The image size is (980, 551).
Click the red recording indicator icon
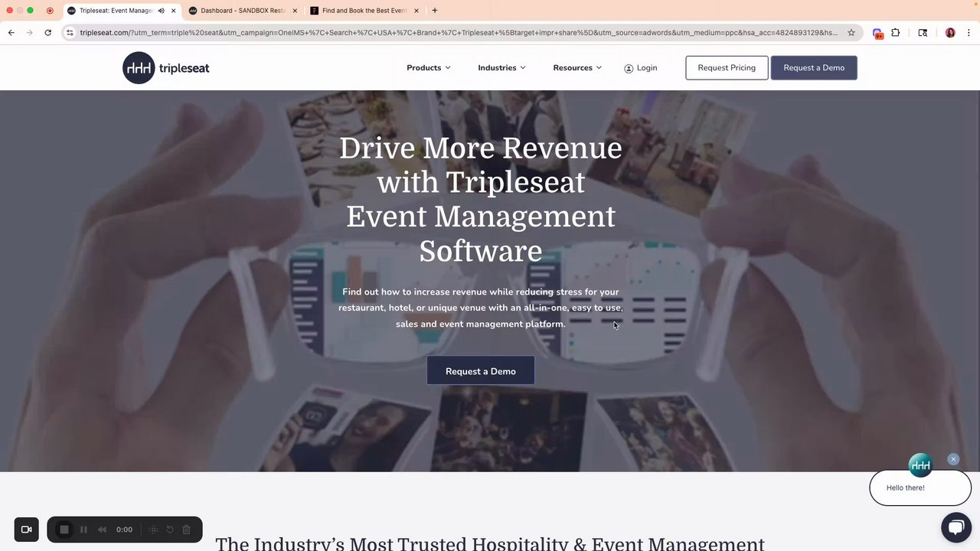50,11
